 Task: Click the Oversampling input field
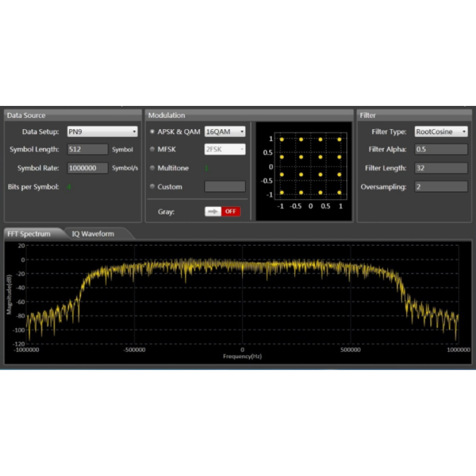pos(441,187)
